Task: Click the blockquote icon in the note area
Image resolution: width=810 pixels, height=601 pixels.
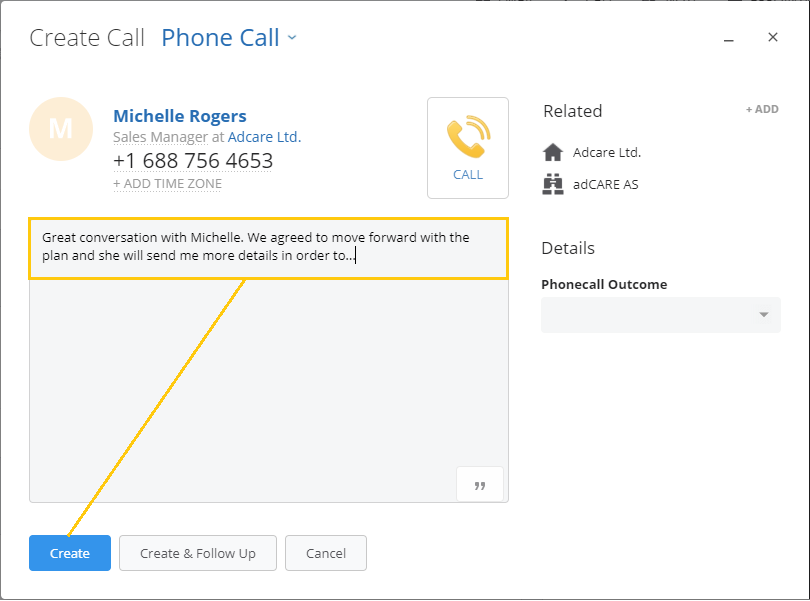Action: tap(480, 484)
